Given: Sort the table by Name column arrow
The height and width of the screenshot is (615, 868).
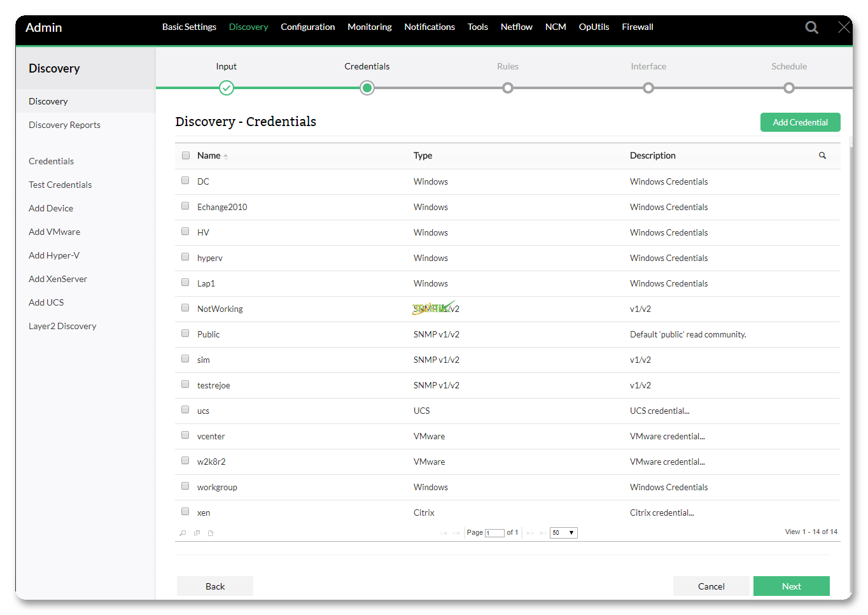Looking at the screenshot, I should (x=225, y=157).
